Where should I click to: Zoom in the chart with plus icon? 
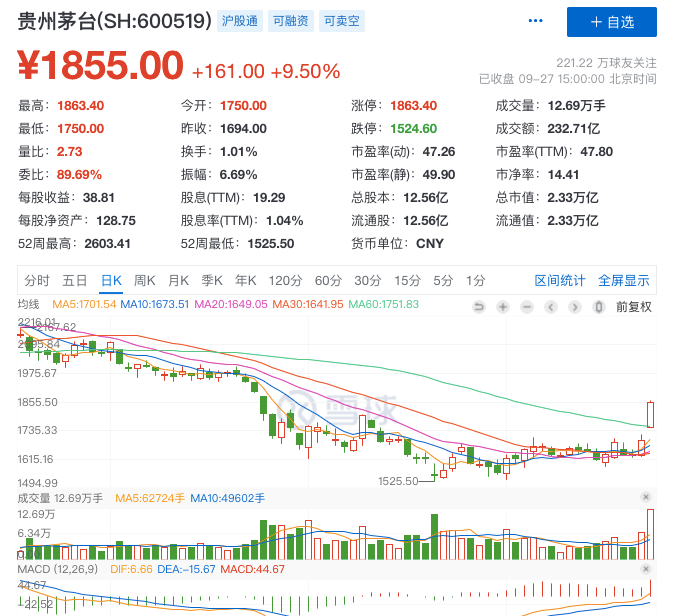(502, 307)
